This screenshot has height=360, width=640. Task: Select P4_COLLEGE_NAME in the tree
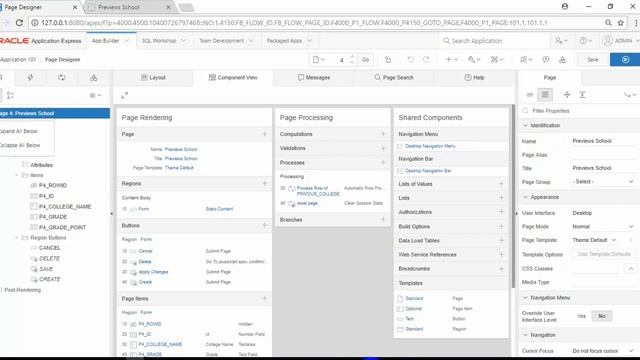point(64,207)
